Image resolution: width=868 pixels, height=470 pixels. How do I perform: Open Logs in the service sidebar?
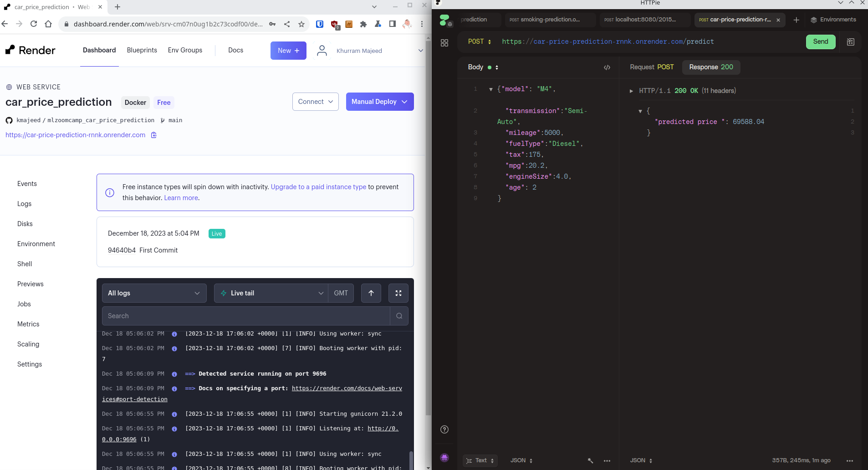click(x=25, y=204)
